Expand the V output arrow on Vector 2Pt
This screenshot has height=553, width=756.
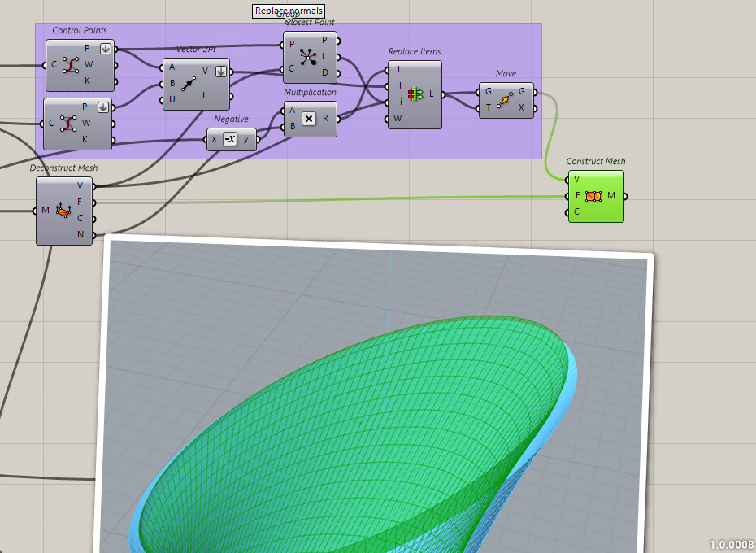coord(220,72)
